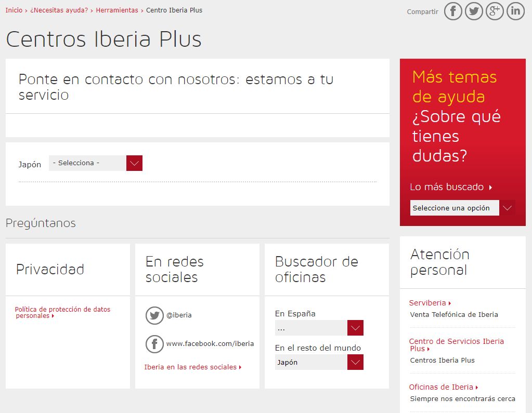Open Herramientas breadcrumb link

[x=117, y=10]
